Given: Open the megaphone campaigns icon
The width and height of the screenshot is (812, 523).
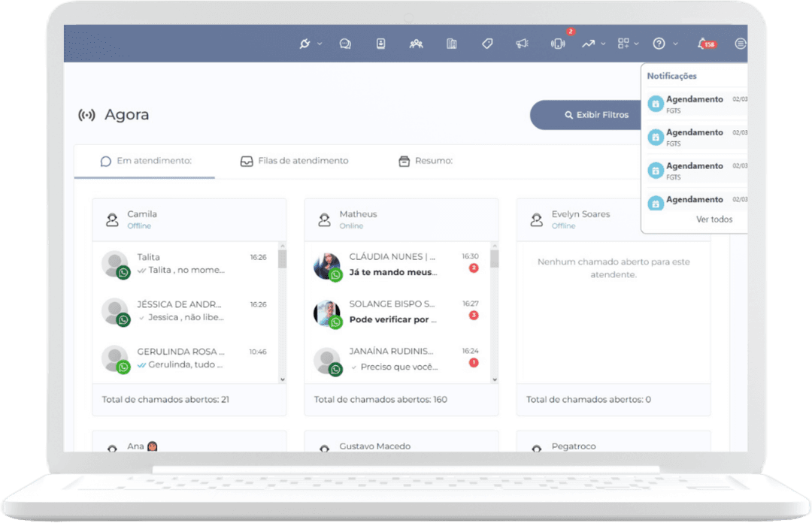Looking at the screenshot, I should pos(522,44).
